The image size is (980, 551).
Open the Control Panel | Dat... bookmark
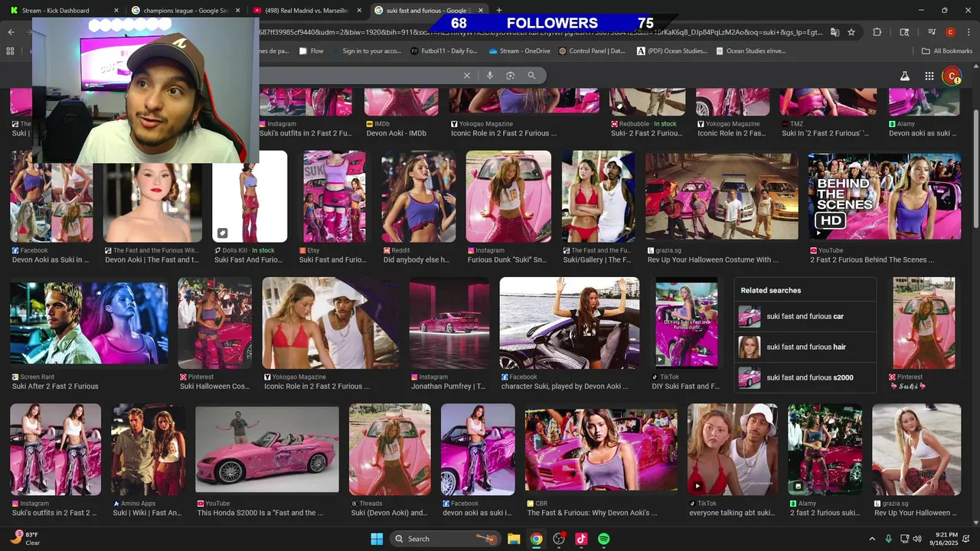(593, 51)
